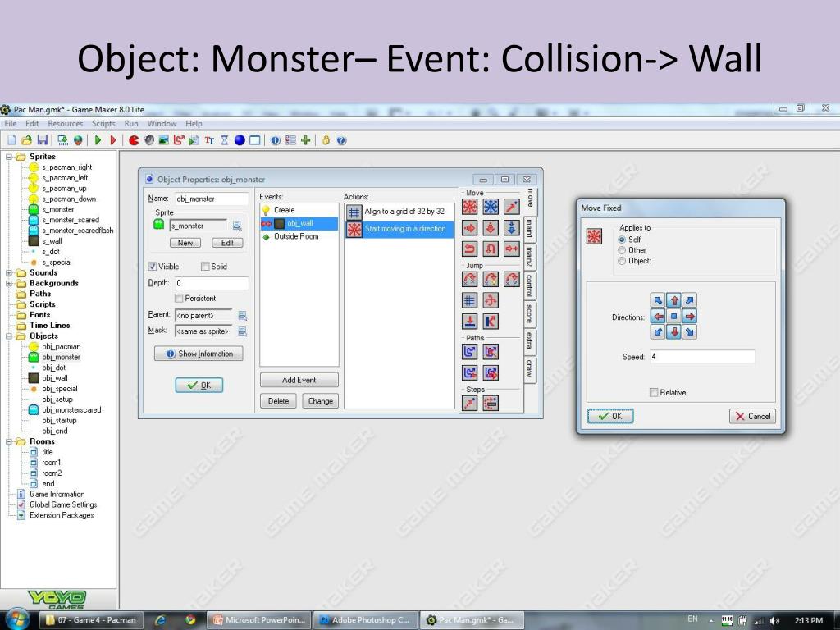840x630 pixels.
Task: Select the Bounce action icon
Action: (491, 321)
